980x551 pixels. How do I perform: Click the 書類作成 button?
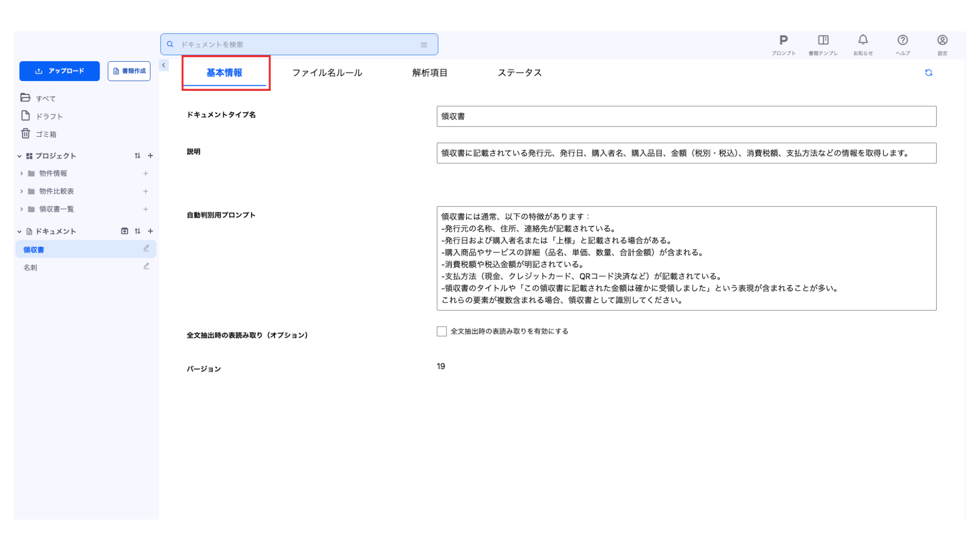coord(129,71)
